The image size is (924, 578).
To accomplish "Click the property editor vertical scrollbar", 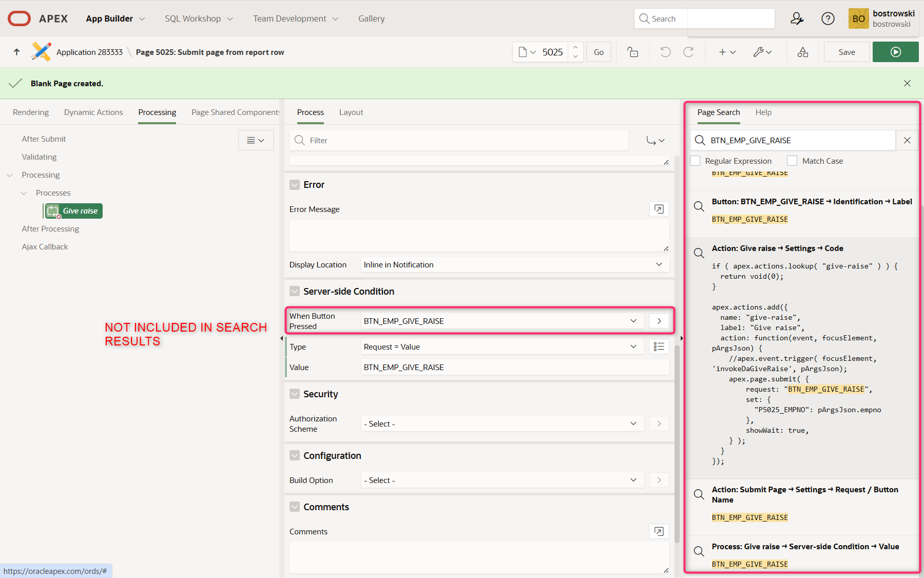I will (x=677, y=441).
